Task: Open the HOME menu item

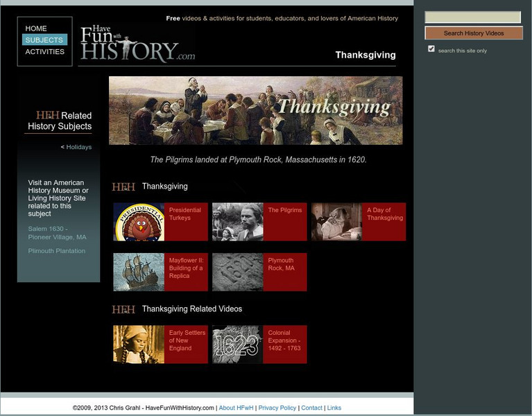Action: (x=36, y=28)
